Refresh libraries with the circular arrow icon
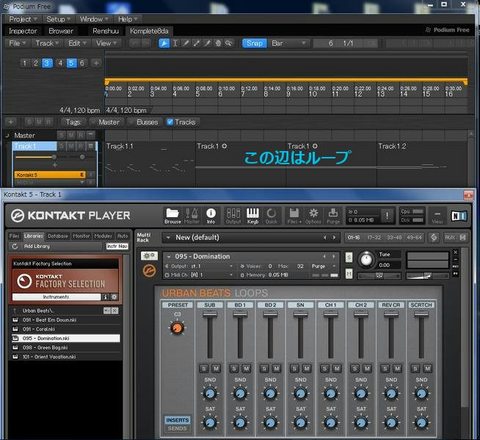Image resolution: width=480 pixels, height=440 pixels. tap(15, 246)
